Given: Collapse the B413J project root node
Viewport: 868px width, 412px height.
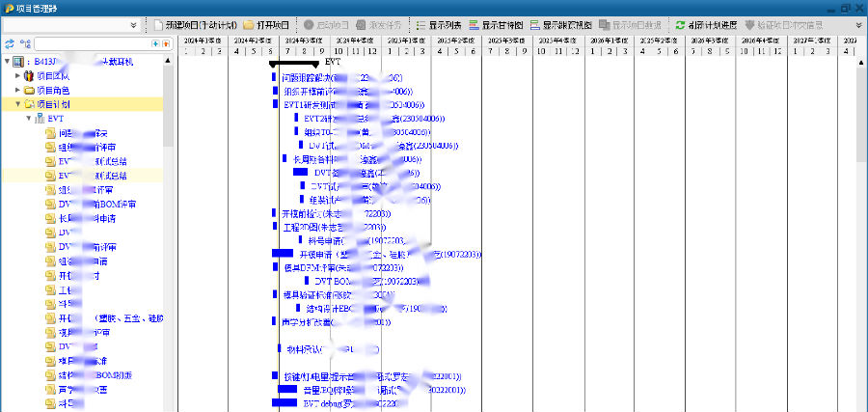Looking at the screenshot, I should [x=7, y=62].
